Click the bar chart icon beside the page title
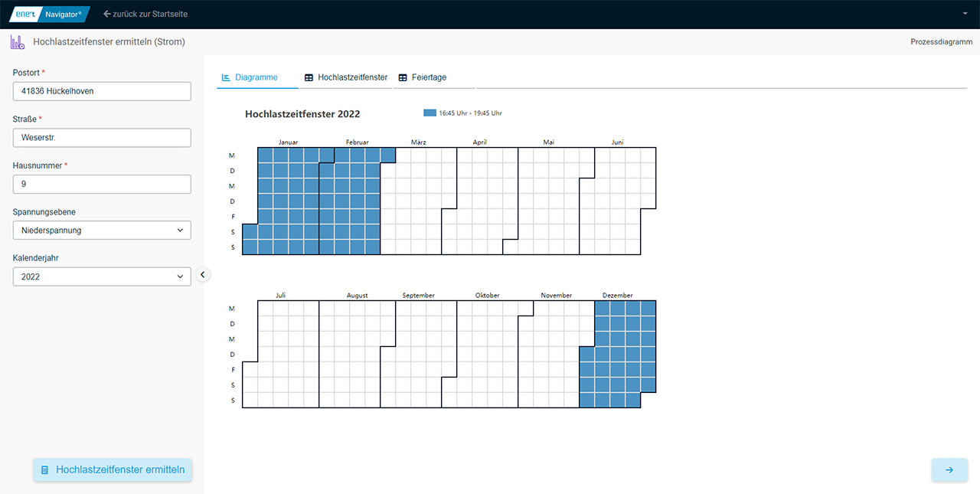 point(18,42)
